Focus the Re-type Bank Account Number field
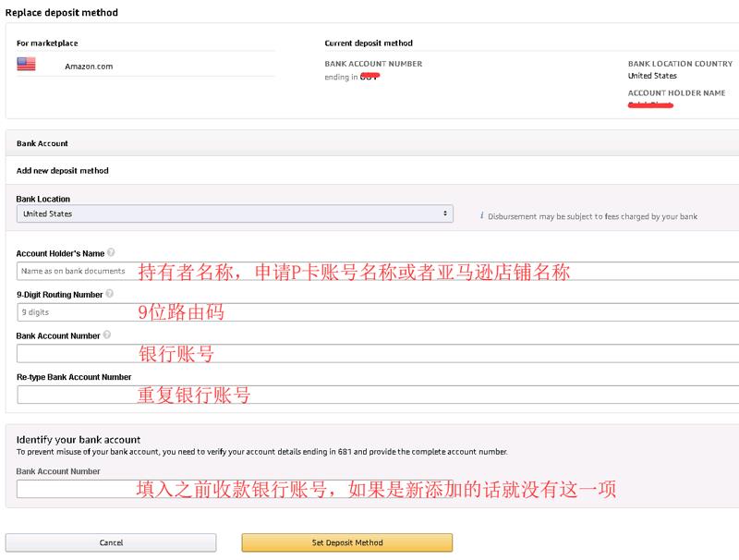Viewport: 739px width, 560px height. coord(378,395)
